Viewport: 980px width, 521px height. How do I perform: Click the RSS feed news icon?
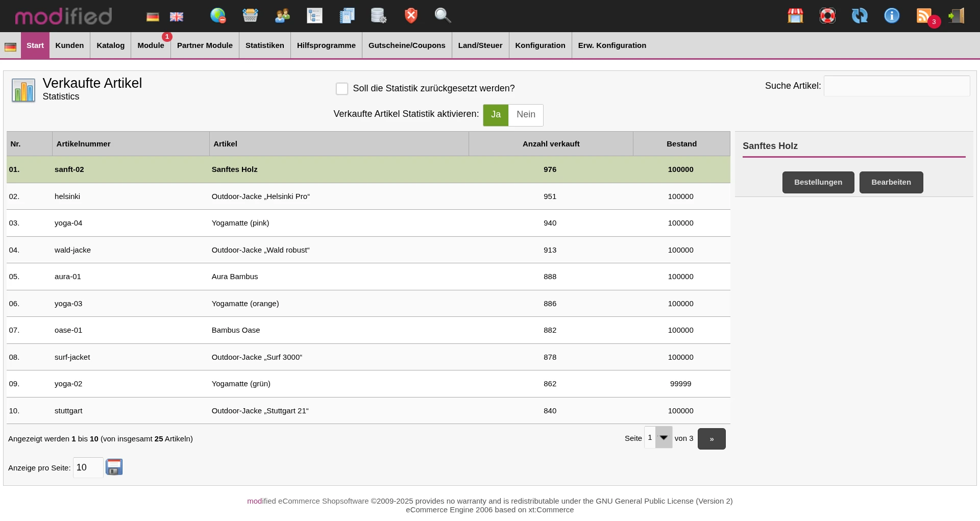point(924,16)
